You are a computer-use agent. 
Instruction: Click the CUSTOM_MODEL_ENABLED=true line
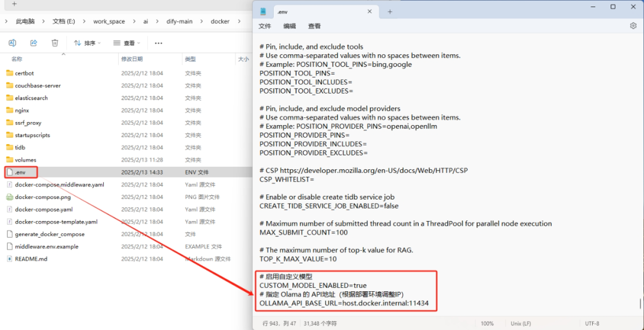click(313, 285)
